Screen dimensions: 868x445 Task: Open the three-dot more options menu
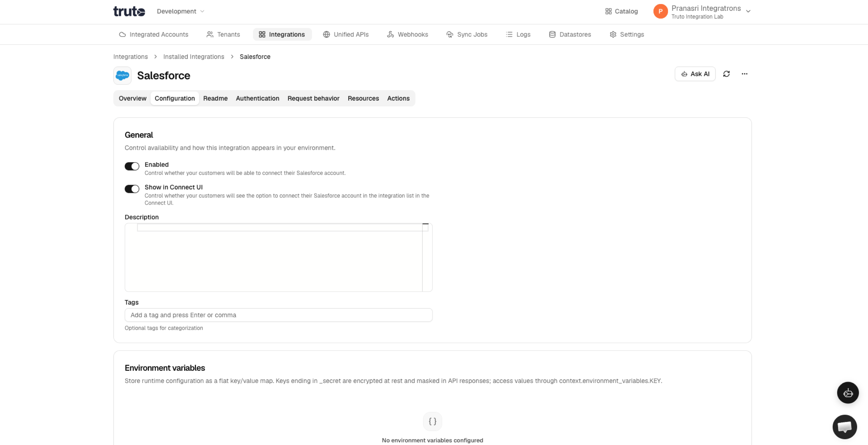click(745, 74)
